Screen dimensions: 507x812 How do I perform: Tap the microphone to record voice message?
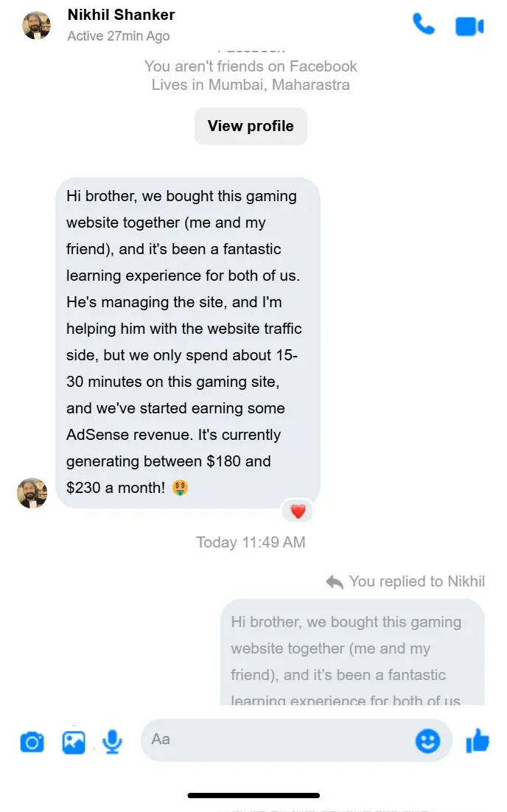tap(112, 741)
